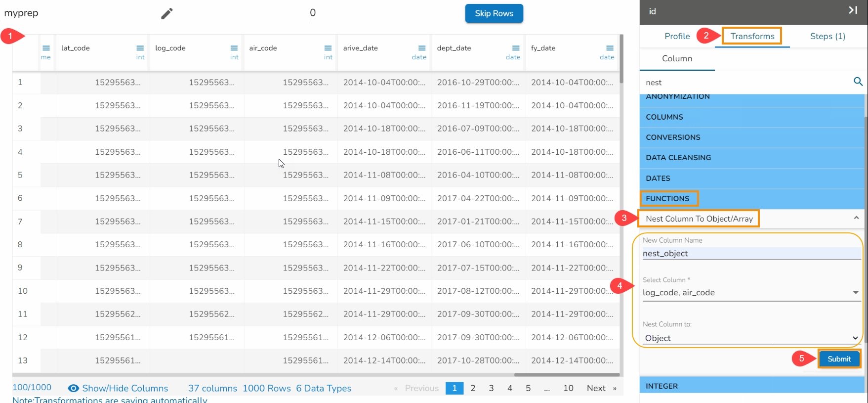This screenshot has width=868, height=403.
Task: Open the log_code column menu icon
Action: tap(234, 48)
